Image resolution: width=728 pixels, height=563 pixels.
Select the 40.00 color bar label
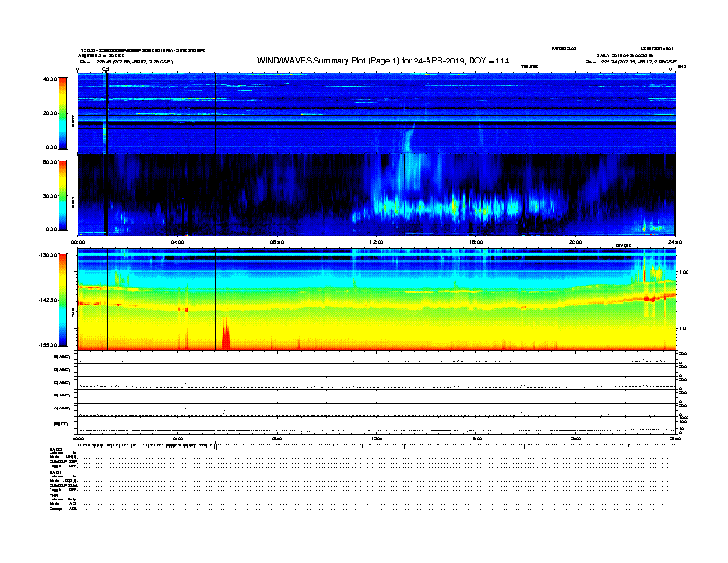point(50,79)
